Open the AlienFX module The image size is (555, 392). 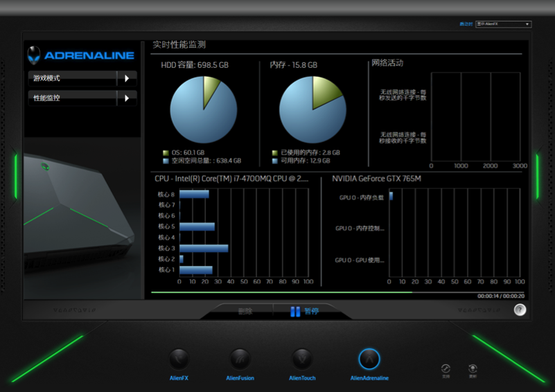point(179,359)
